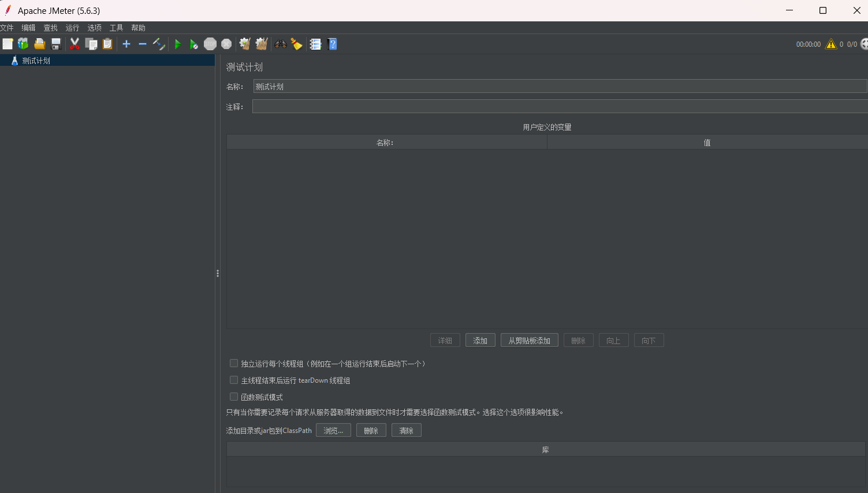The image size is (868, 493).
Task: Click the 清除 button
Action: coord(407,431)
